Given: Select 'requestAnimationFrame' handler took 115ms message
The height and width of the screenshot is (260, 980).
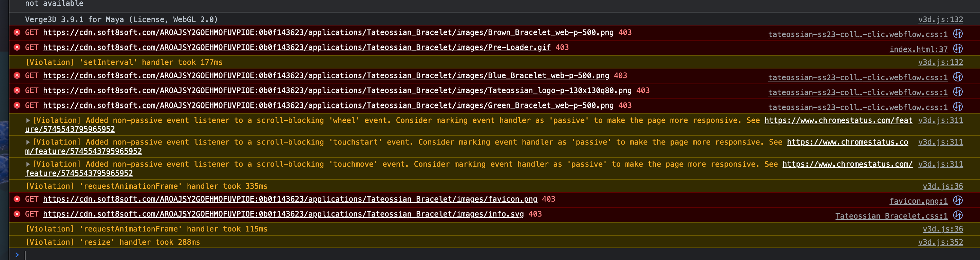Looking at the screenshot, I should click(x=147, y=229).
